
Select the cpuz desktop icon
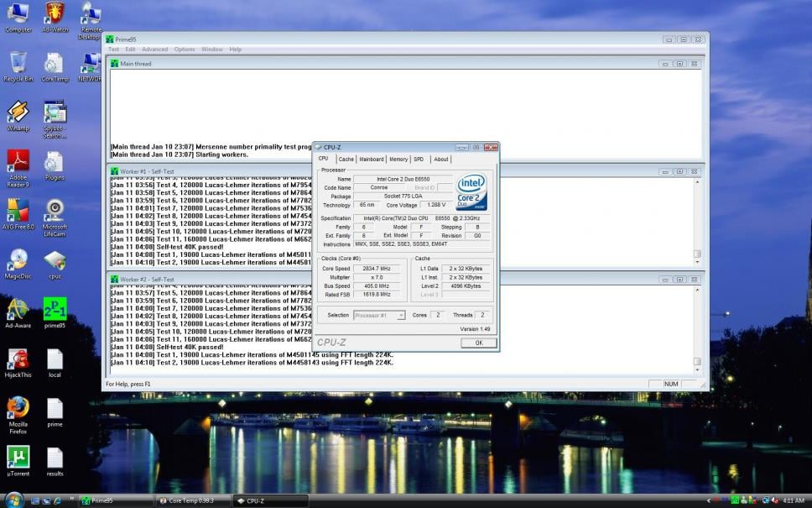tap(55, 264)
